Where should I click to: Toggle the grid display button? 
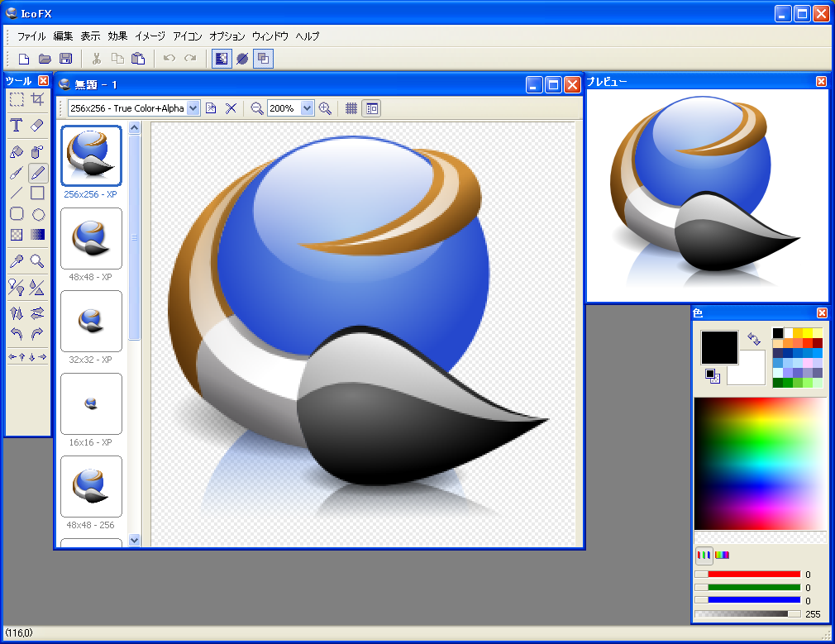(x=351, y=108)
